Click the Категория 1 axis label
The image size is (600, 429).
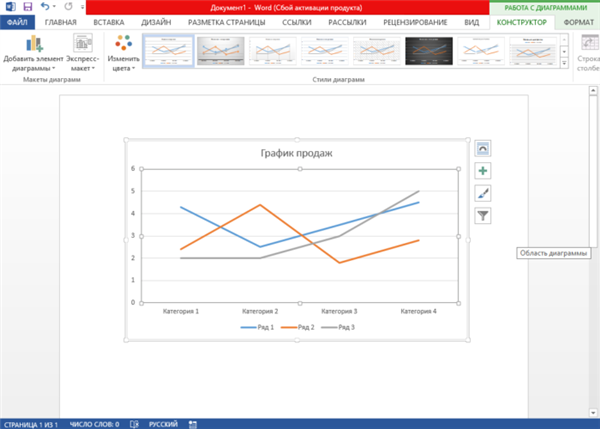point(181,312)
